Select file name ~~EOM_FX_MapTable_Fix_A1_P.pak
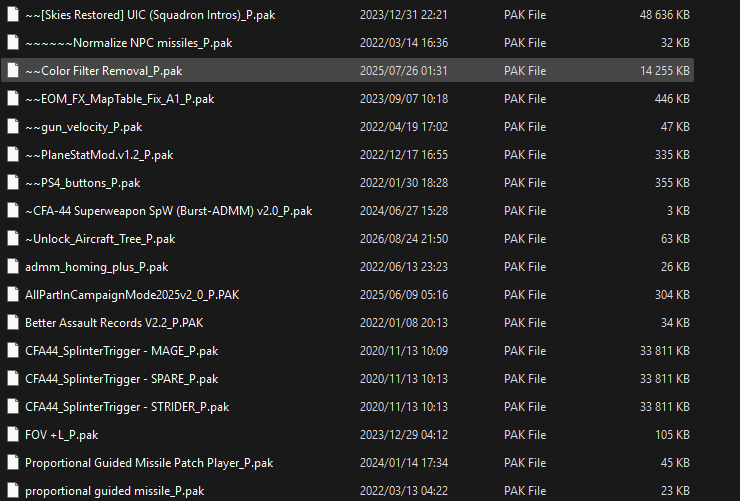 click(119, 99)
